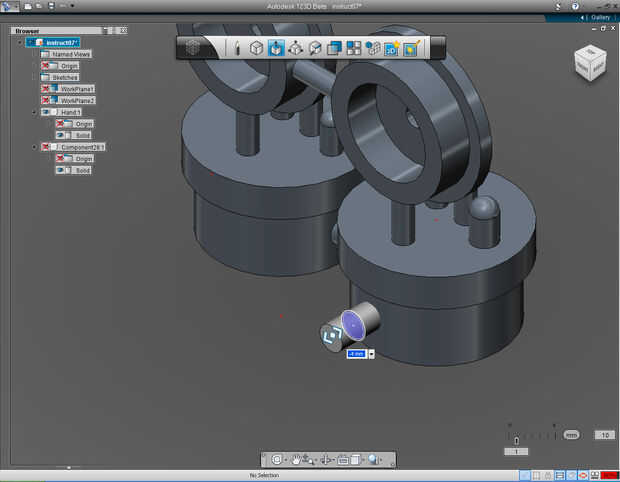
Task: Open the quick access toolbar dropdown arrow
Action: click(72, 6)
